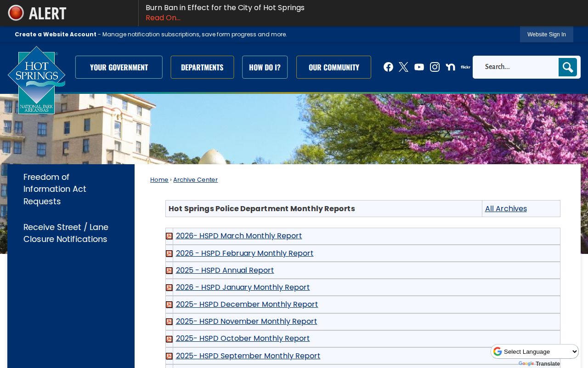Click PDF icon for 2026 February Monthly Report
The height and width of the screenshot is (368, 588).
click(x=169, y=253)
